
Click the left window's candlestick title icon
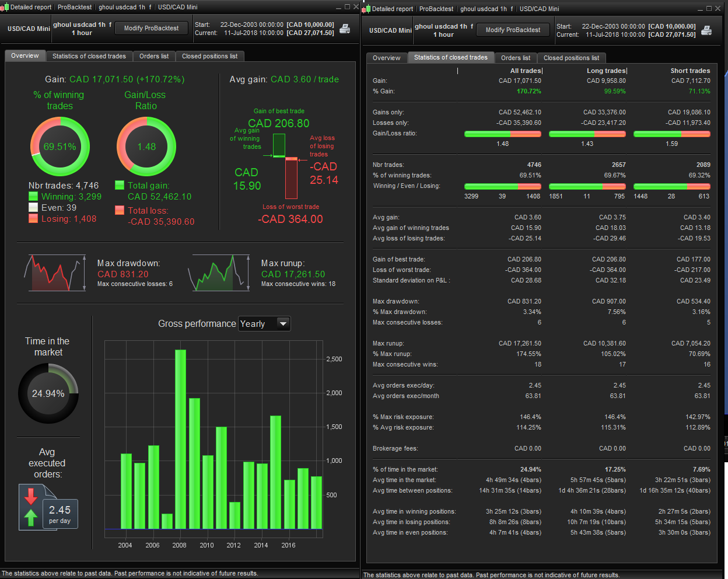tap(5, 7)
